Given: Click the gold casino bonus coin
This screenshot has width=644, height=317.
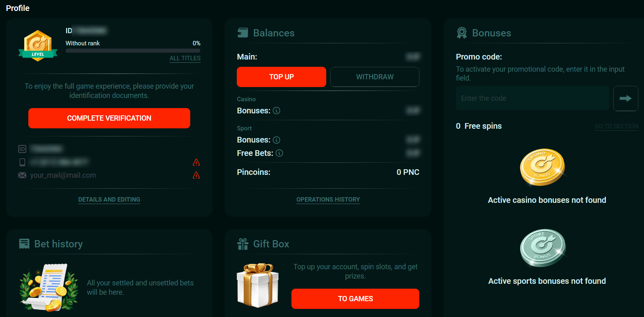Looking at the screenshot, I should point(542,167).
